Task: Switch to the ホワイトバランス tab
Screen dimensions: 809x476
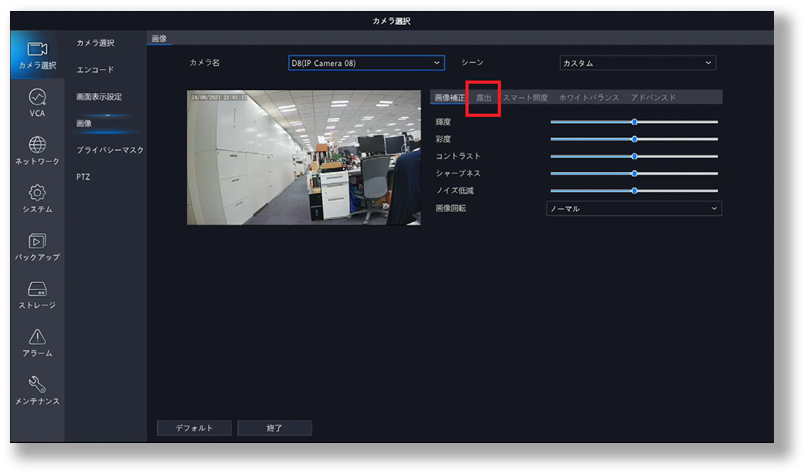Action: tap(589, 97)
